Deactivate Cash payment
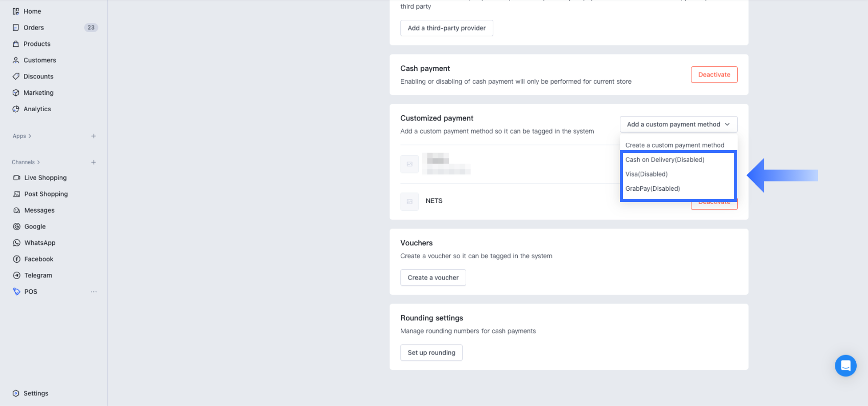This screenshot has width=868, height=406. (714, 74)
